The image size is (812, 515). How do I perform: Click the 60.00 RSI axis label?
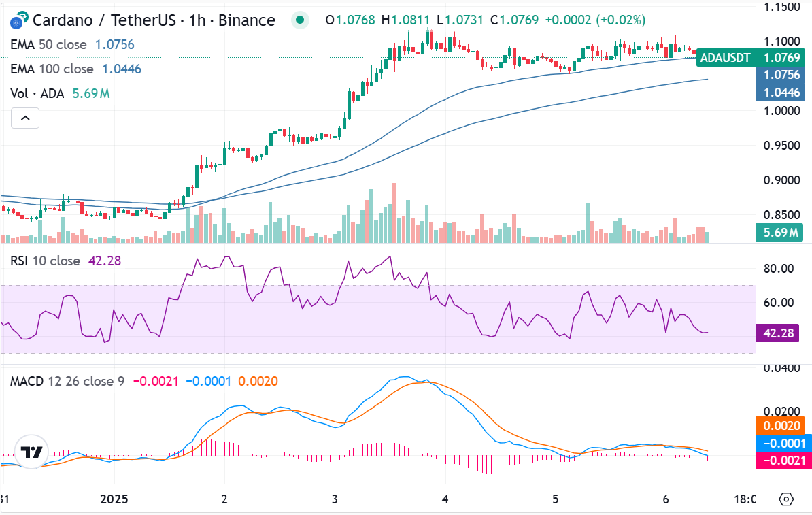779,302
